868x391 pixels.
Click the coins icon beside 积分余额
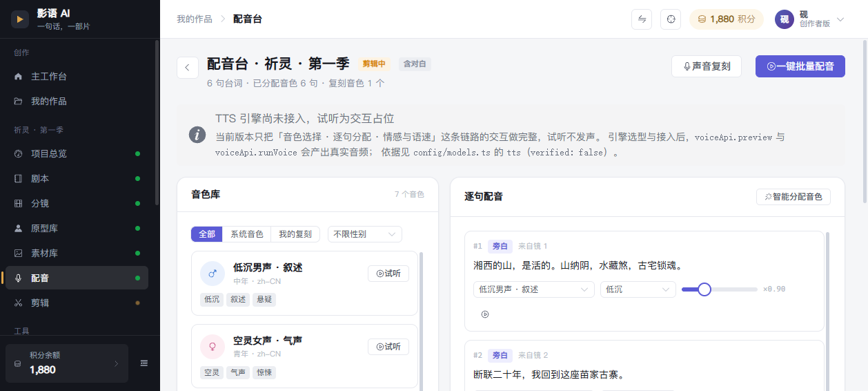click(17, 363)
